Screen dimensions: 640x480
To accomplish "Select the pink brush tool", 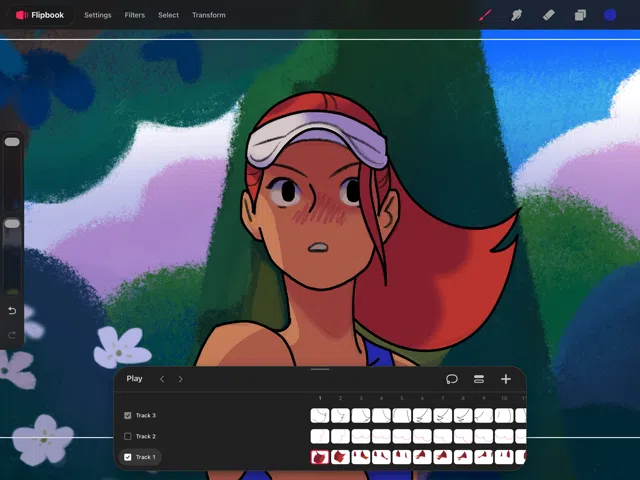I will click(485, 15).
